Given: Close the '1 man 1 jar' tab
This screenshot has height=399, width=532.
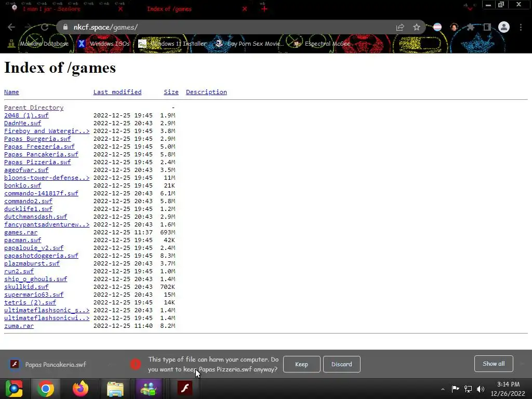Looking at the screenshot, I should tap(121, 9).
